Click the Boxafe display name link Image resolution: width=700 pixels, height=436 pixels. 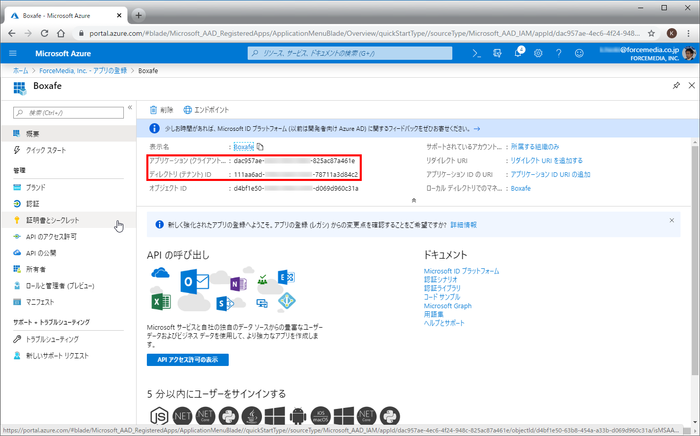point(244,147)
